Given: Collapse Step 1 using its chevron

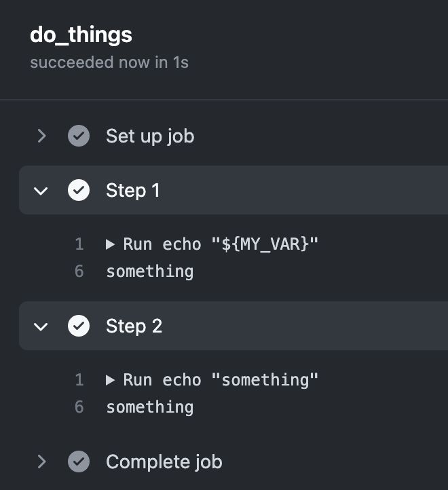Looking at the screenshot, I should (x=41, y=191).
